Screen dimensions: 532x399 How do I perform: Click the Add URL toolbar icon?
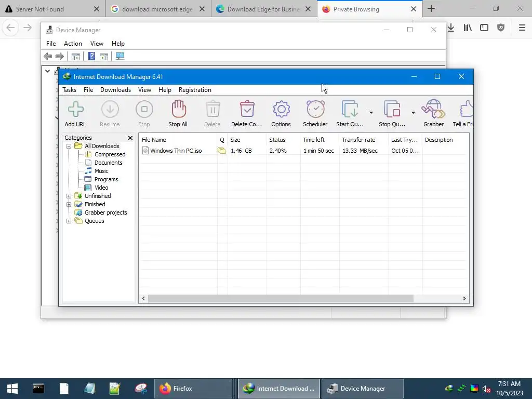coord(75,109)
